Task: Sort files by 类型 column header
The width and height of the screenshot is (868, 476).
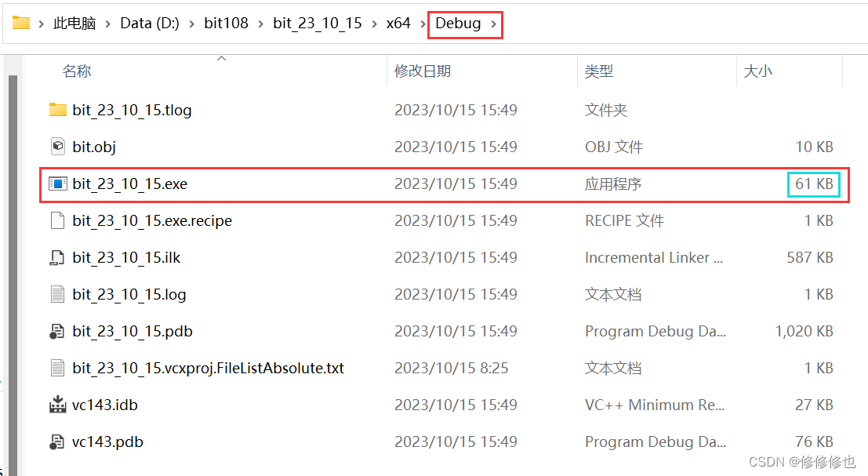Action: pos(598,71)
